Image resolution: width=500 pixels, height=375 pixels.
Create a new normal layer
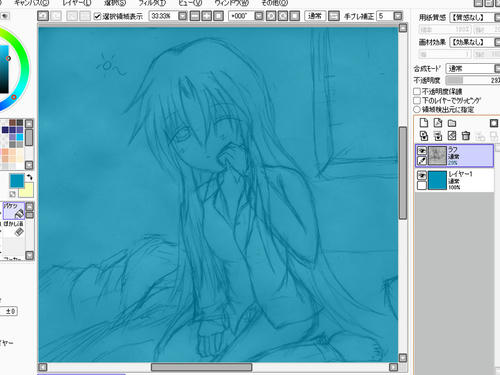pos(424,123)
